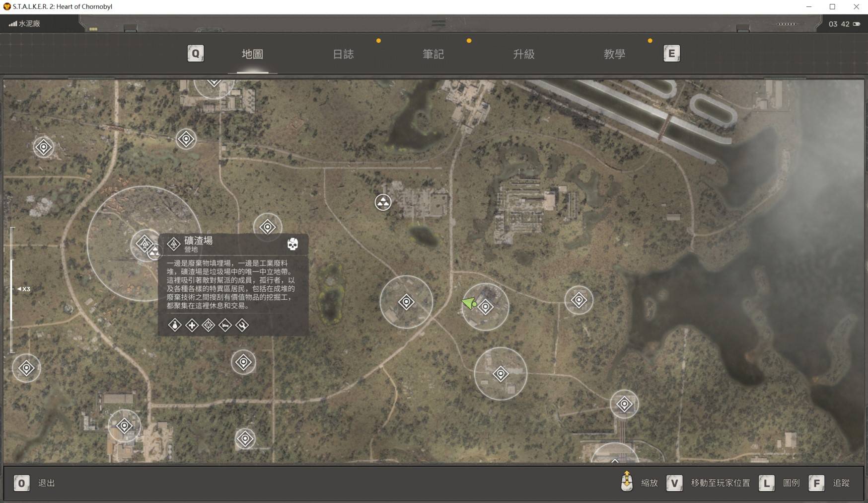Click the Q previous-tab key icon
Screen dimensions: 868x503
tap(196, 54)
